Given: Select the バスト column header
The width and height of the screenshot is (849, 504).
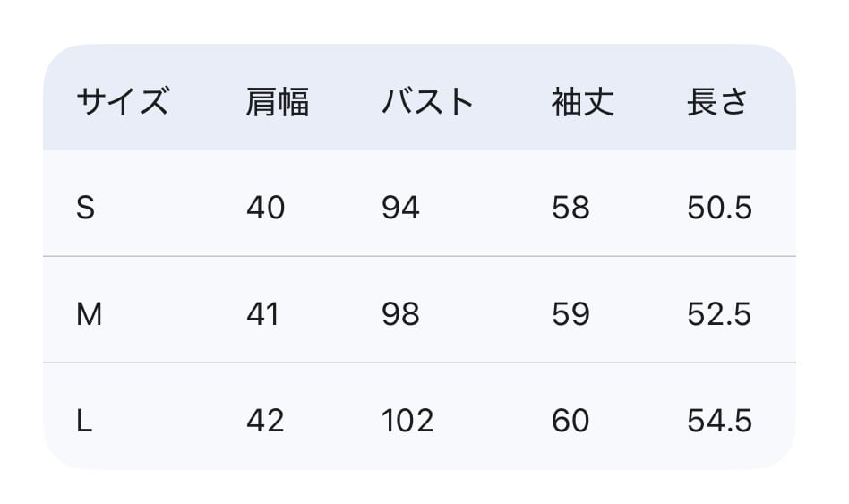Looking at the screenshot, I should (428, 102).
